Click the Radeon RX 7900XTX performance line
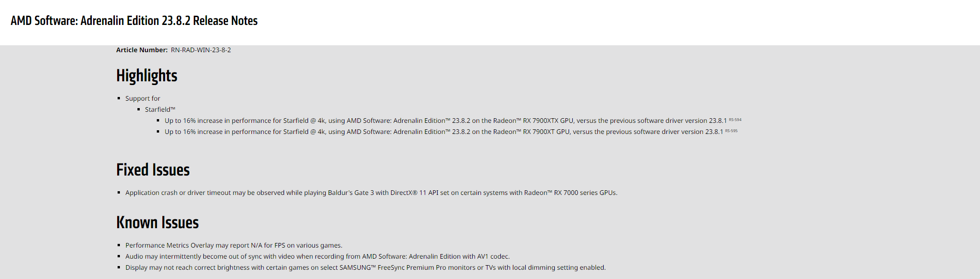 tap(445, 121)
